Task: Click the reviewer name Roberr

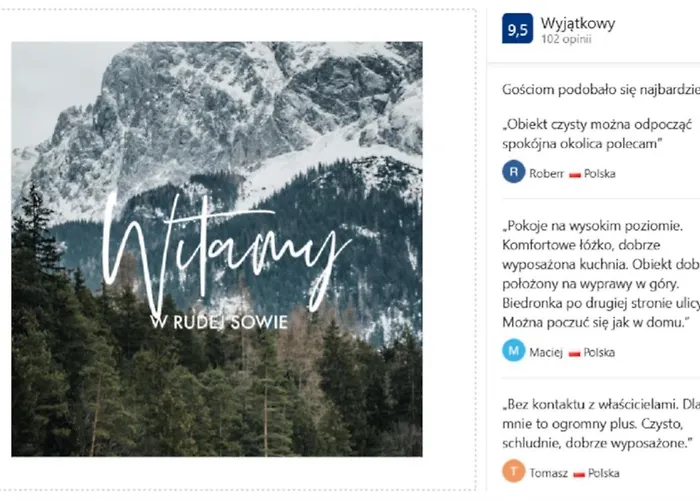Action: (x=546, y=174)
